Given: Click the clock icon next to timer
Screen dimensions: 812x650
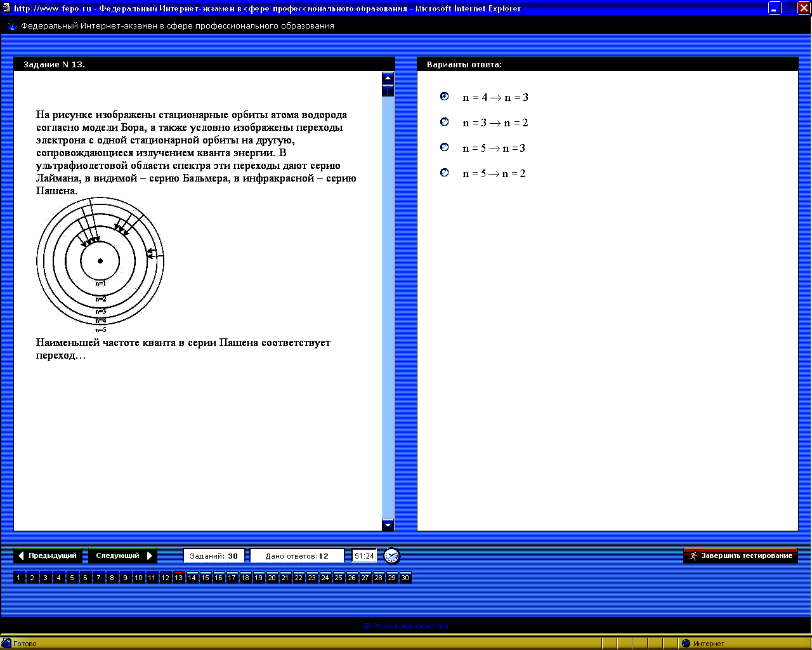Looking at the screenshot, I should click(392, 556).
